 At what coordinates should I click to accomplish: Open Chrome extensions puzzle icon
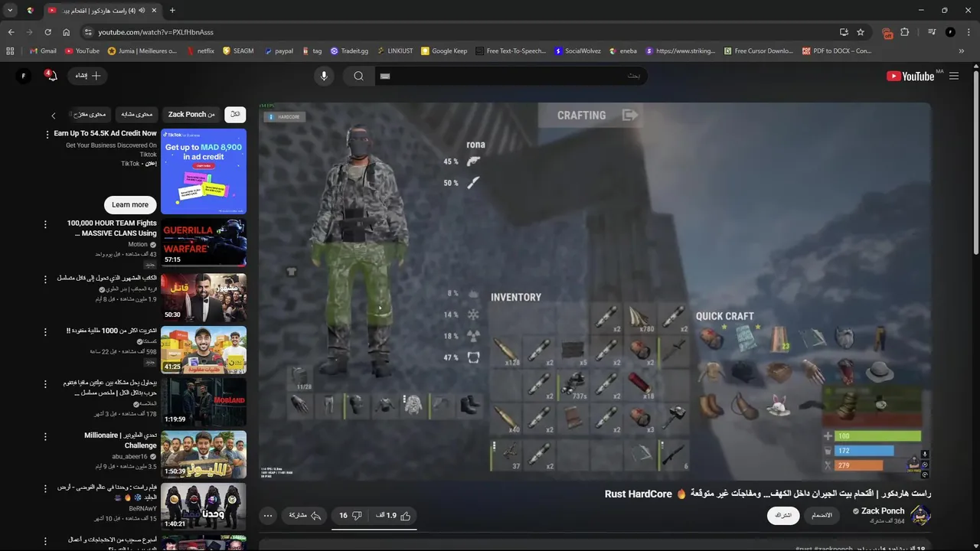coord(905,32)
